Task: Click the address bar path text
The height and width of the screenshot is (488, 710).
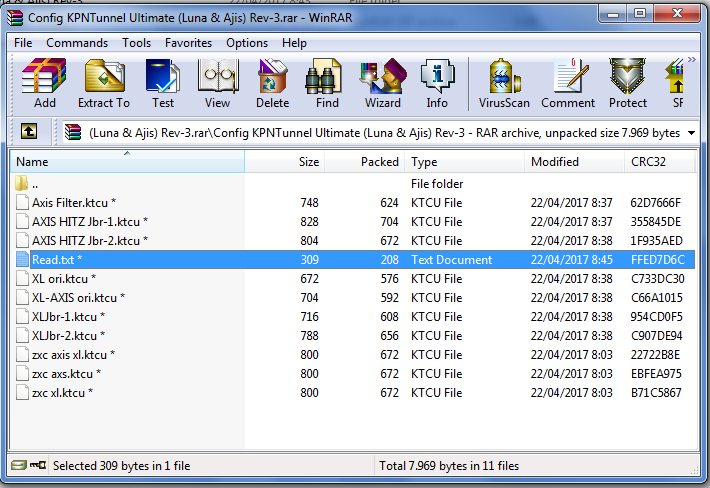Action: click(384, 133)
